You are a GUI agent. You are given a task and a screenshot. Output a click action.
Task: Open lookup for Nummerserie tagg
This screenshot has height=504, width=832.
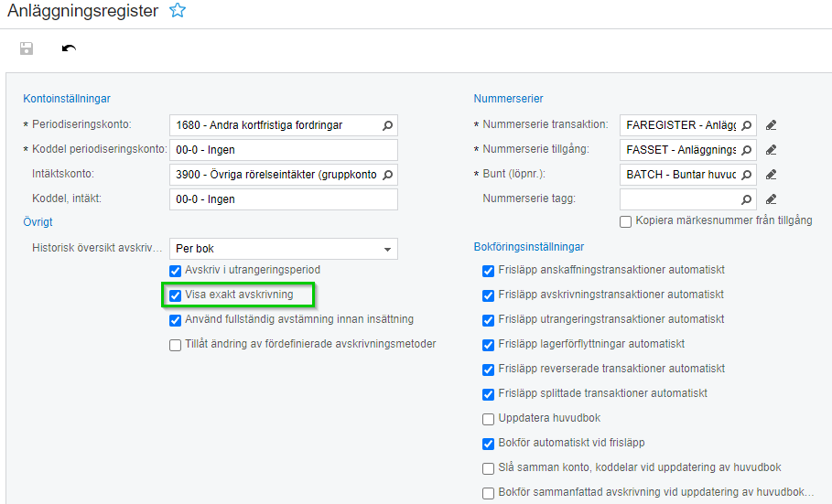[747, 199]
